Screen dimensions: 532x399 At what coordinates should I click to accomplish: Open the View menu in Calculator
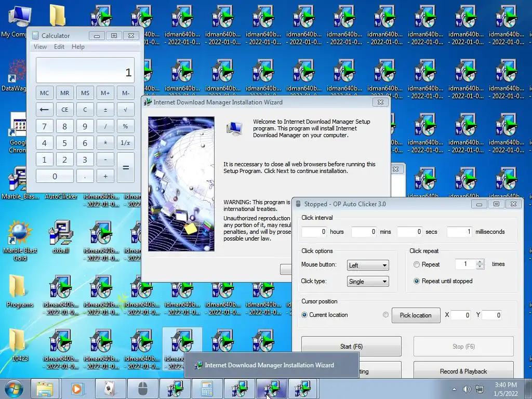(40, 47)
